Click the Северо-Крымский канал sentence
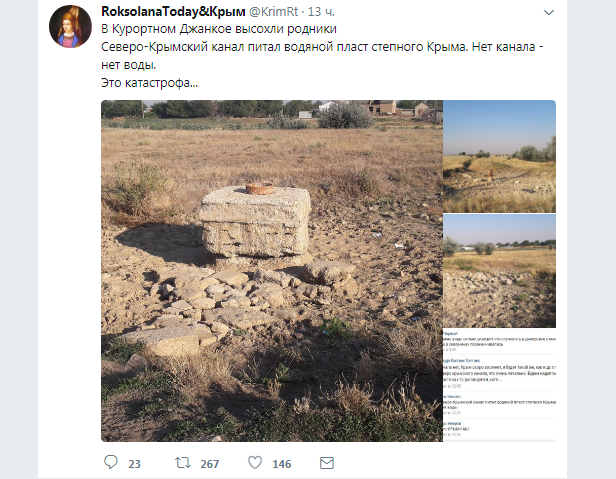Screen dimensions: 616x479 [x=322, y=56]
